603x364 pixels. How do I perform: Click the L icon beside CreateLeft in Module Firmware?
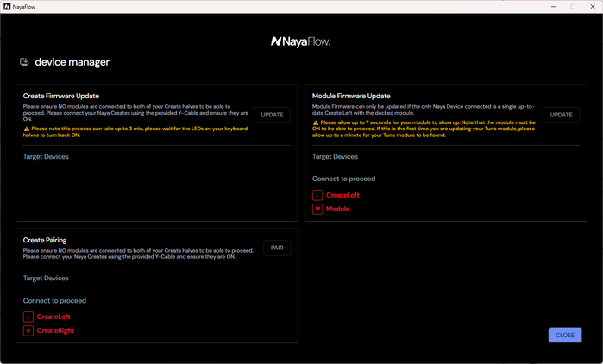[x=317, y=195]
